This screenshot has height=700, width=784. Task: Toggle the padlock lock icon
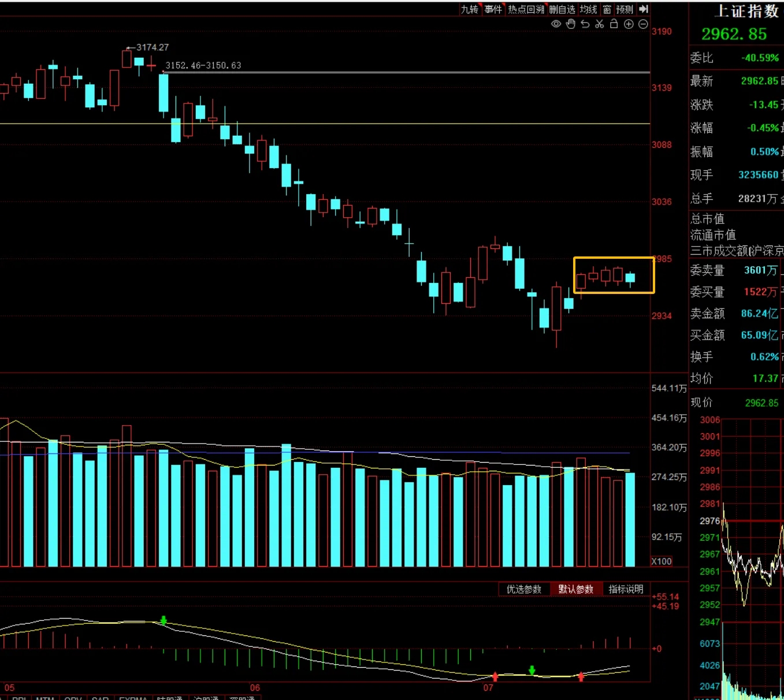pyautogui.click(x=614, y=24)
